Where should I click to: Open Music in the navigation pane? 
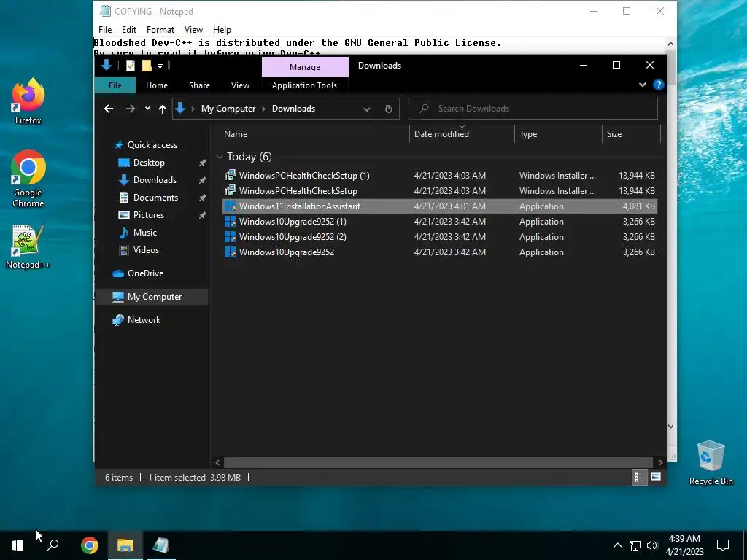145,233
